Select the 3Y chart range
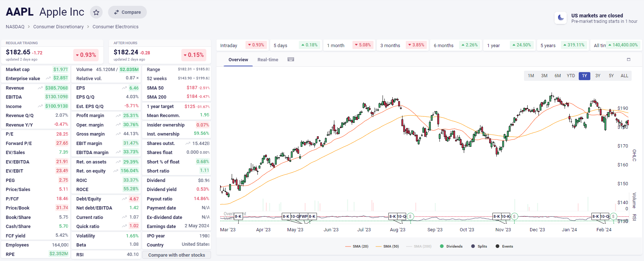This screenshot has width=644, height=261. (x=598, y=76)
